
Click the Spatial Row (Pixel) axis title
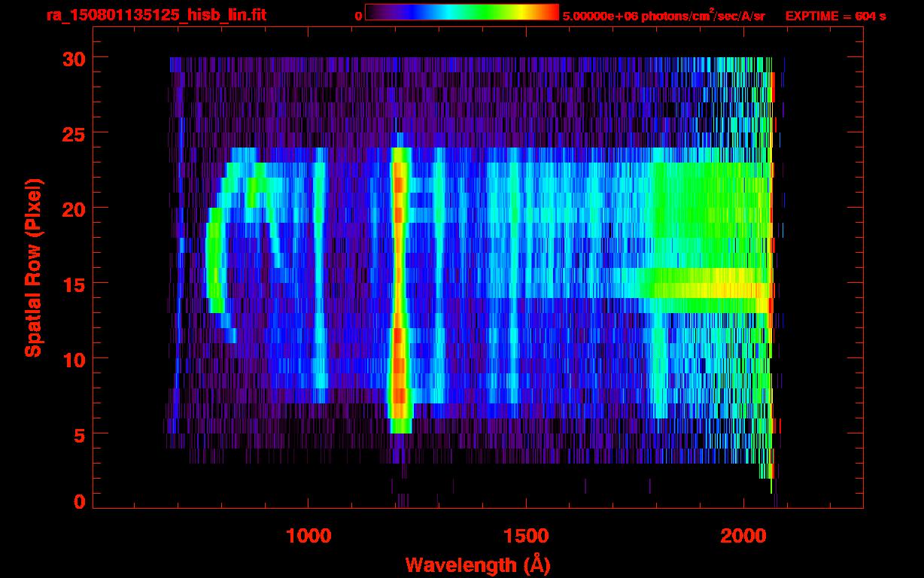click(x=32, y=267)
